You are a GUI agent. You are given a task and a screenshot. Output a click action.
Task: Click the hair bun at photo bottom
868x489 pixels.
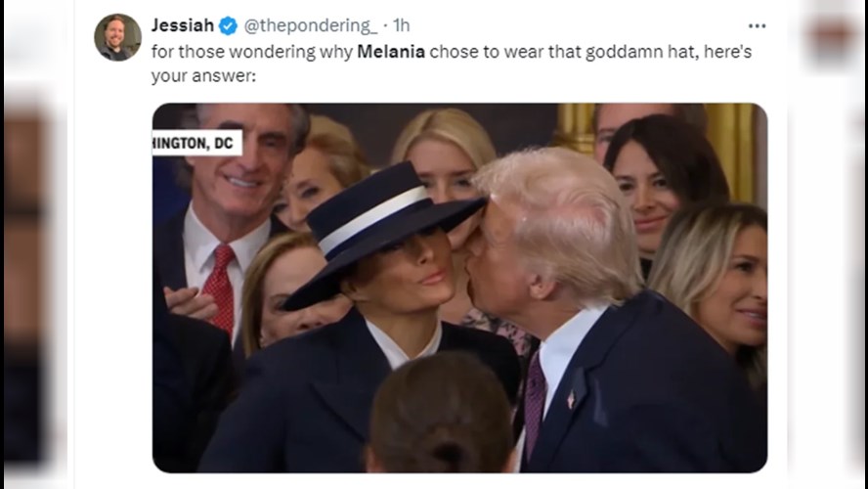pos(441,413)
